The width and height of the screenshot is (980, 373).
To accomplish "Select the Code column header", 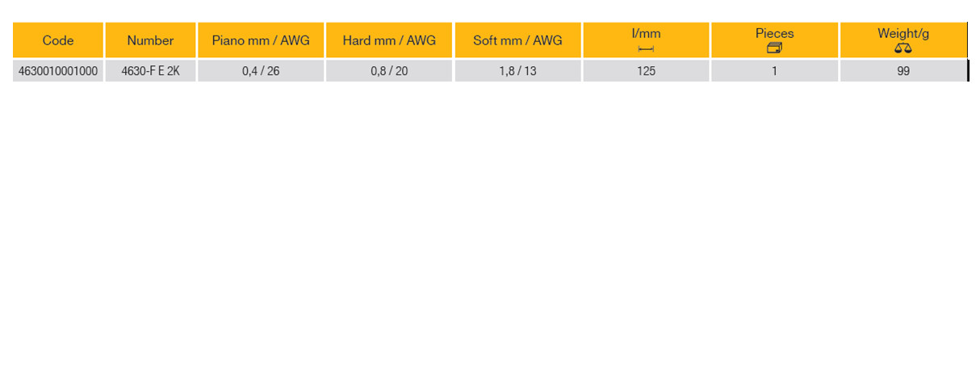I will tap(58, 40).
